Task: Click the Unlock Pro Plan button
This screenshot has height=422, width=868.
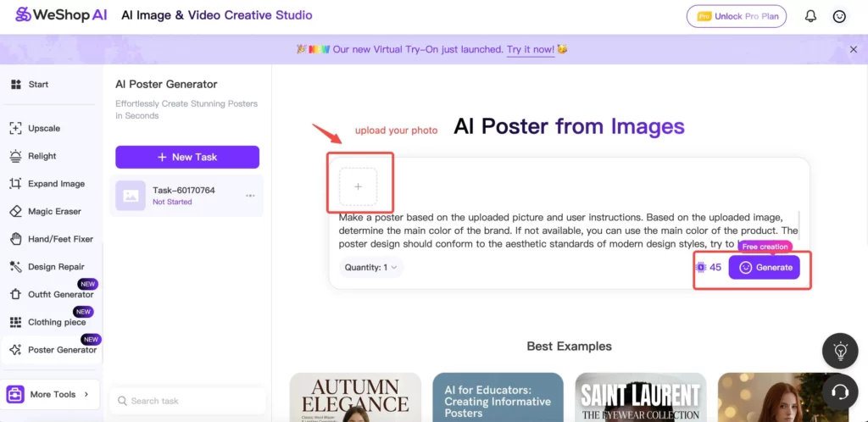Action: [737, 16]
